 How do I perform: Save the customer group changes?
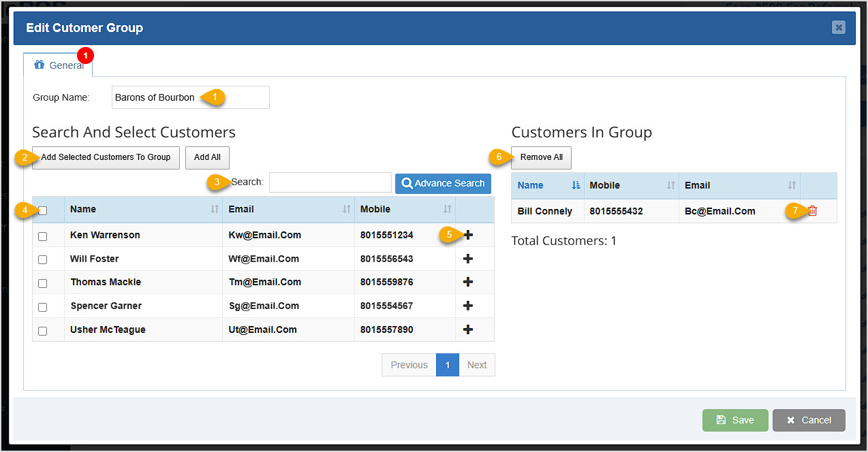(x=735, y=420)
